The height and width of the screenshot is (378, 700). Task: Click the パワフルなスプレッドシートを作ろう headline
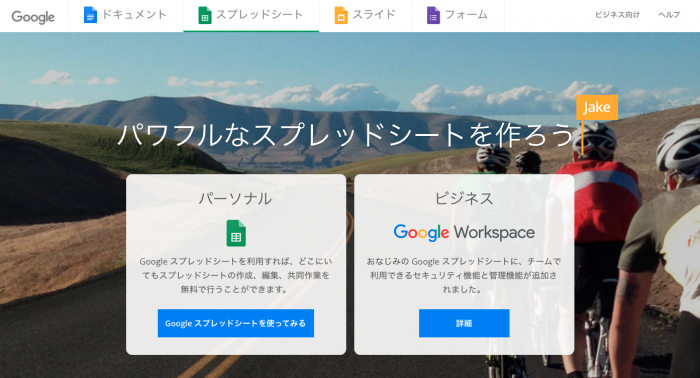[346, 135]
